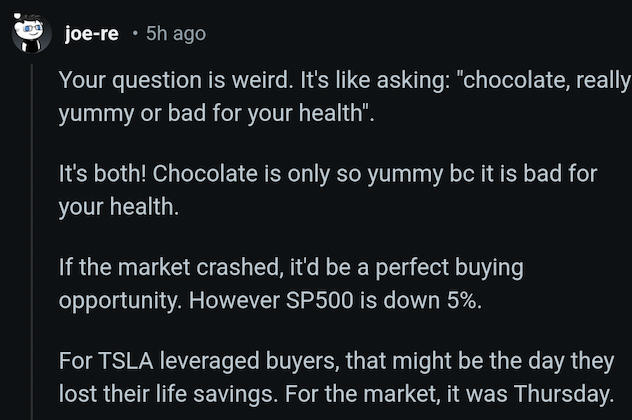Click the dot separator beside joe-re
Screen dimensions: 632x420
[x=135, y=34]
